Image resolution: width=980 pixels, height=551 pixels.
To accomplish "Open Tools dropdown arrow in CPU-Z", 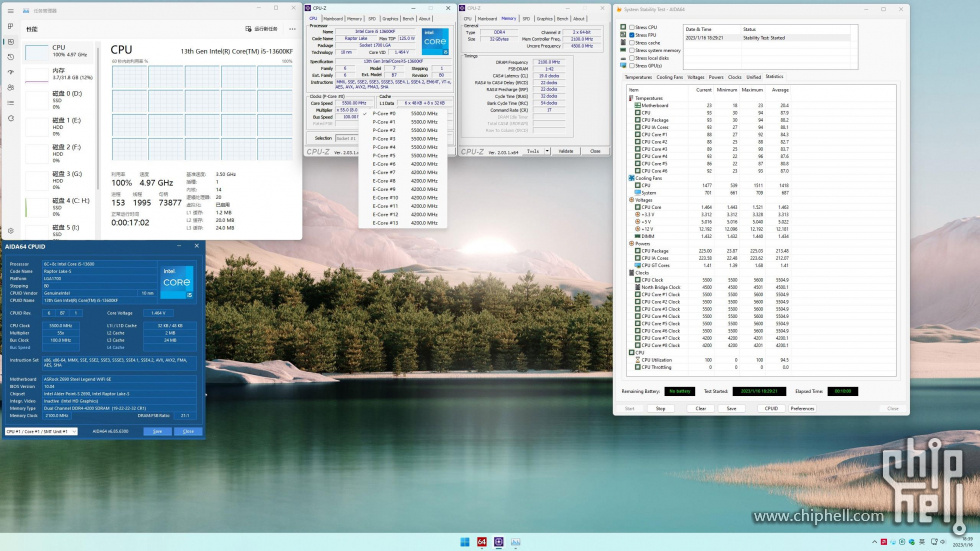I will pyautogui.click(x=548, y=151).
